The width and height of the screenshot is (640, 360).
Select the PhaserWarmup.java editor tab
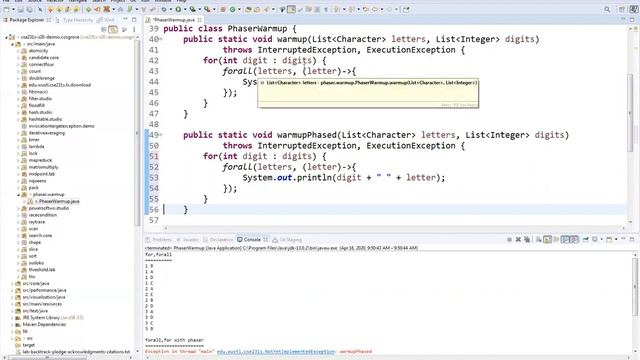[x=173, y=20]
